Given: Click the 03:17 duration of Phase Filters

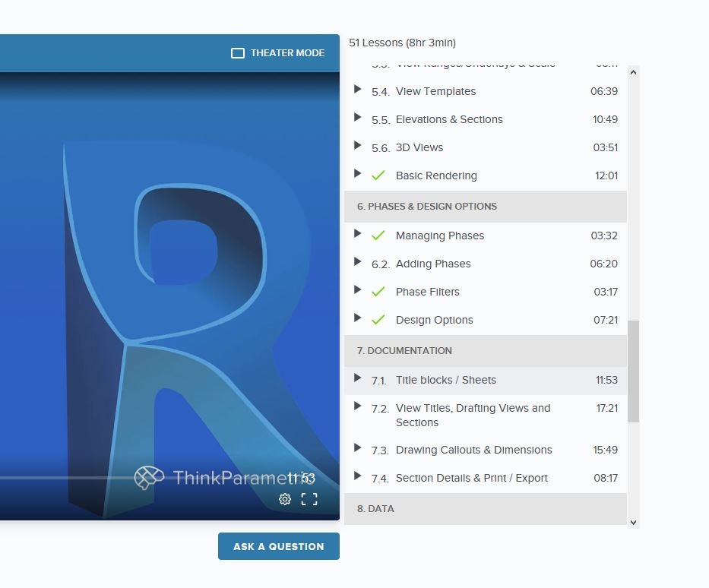Looking at the screenshot, I should [x=606, y=292].
